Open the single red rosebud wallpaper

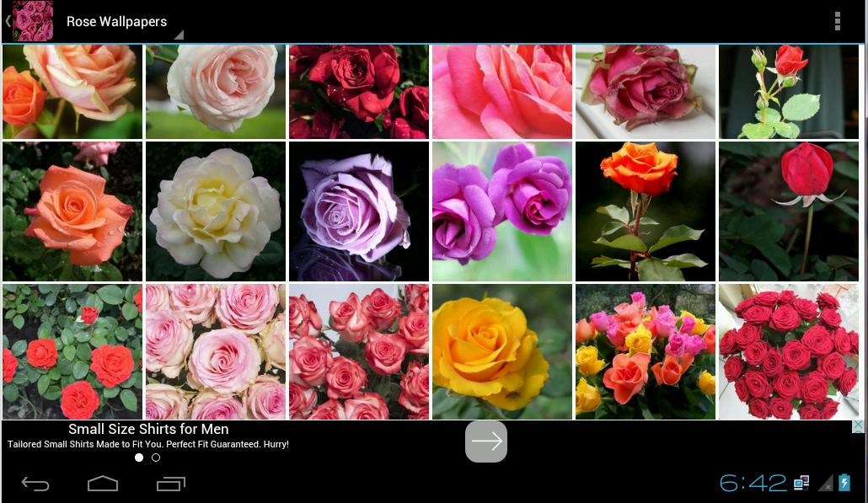tap(789, 211)
